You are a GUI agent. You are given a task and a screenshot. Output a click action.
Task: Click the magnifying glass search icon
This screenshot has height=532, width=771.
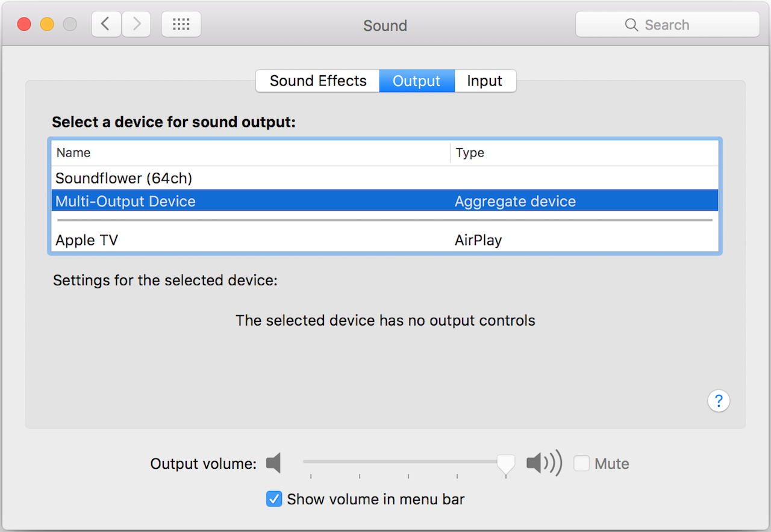631,25
